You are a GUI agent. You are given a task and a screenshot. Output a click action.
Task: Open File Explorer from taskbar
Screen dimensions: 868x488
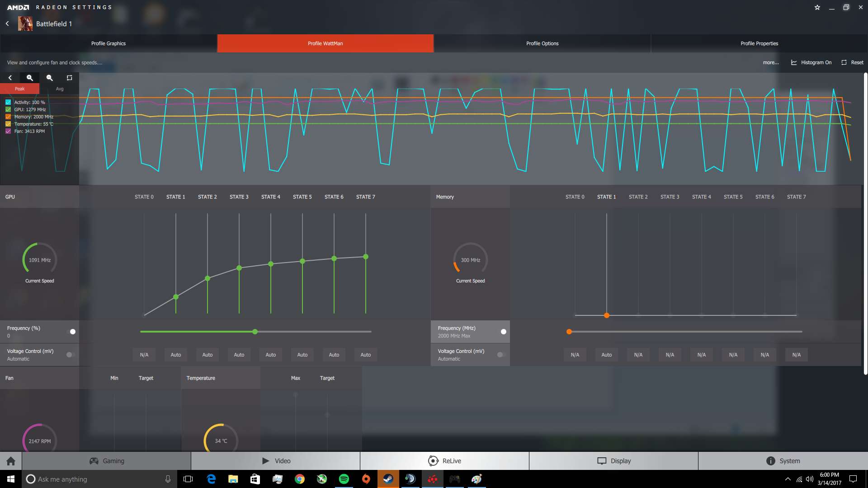pyautogui.click(x=233, y=479)
